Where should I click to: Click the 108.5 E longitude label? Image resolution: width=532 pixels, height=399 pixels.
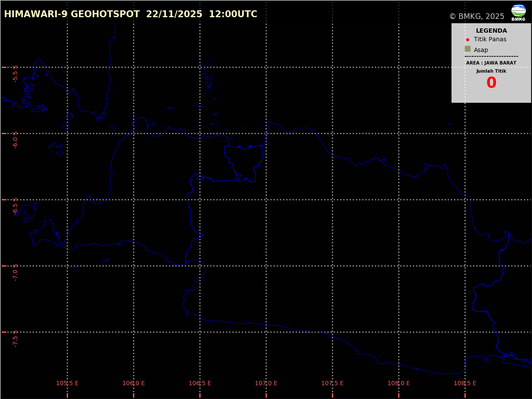tap(465, 383)
